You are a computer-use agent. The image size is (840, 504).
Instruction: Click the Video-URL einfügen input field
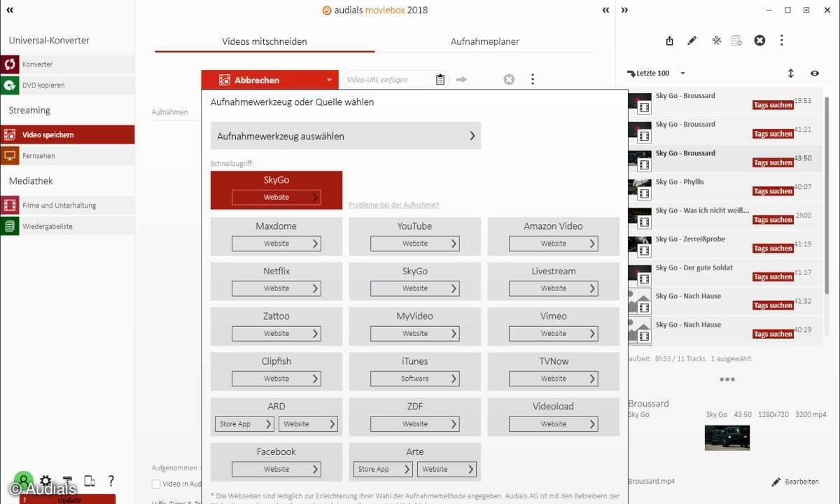point(389,80)
